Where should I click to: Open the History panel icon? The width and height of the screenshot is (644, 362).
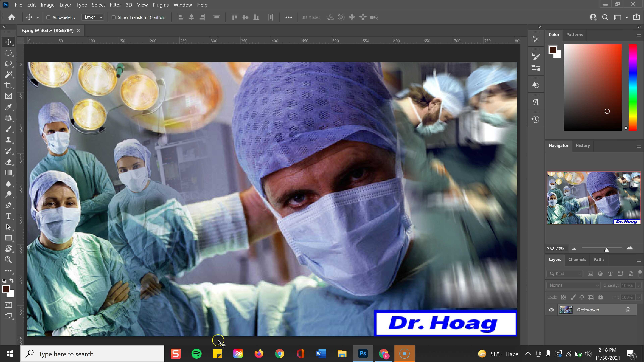536,119
